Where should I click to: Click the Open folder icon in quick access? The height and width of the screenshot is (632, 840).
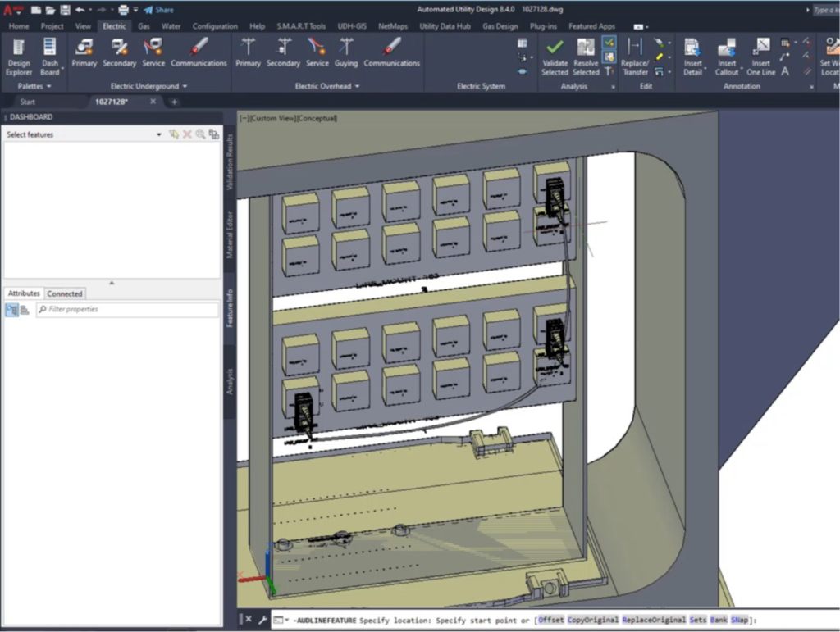click(50, 10)
